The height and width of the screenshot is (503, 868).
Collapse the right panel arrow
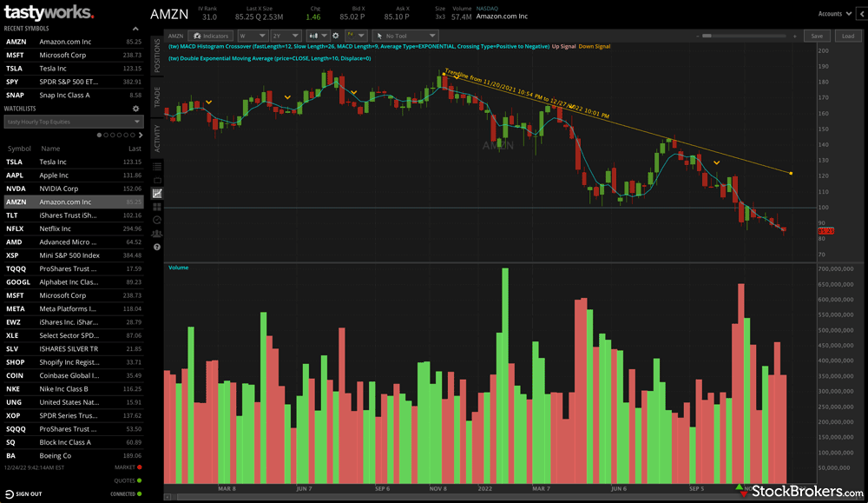(863, 14)
